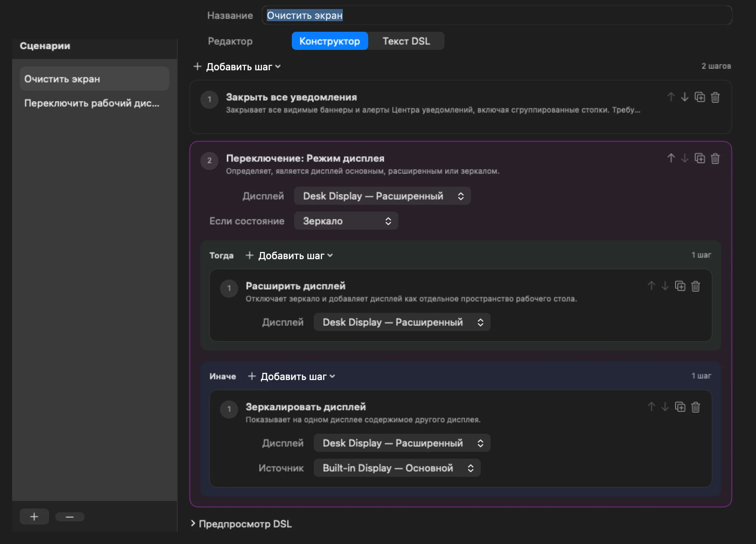Click the Название input field

pyautogui.click(x=497, y=15)
